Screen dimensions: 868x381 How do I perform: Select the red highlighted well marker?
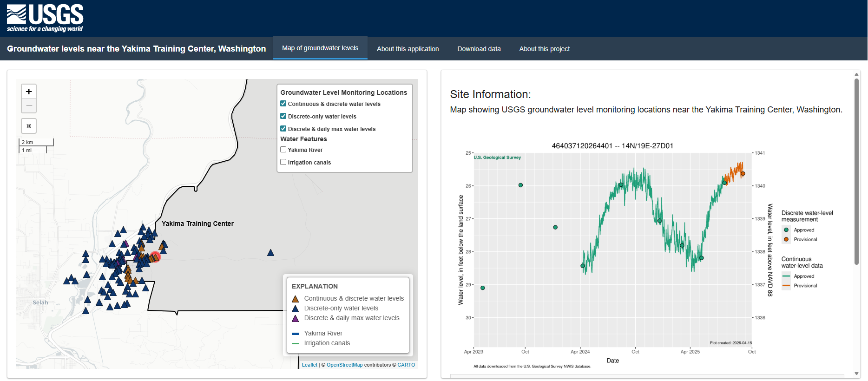click(155, 257)
